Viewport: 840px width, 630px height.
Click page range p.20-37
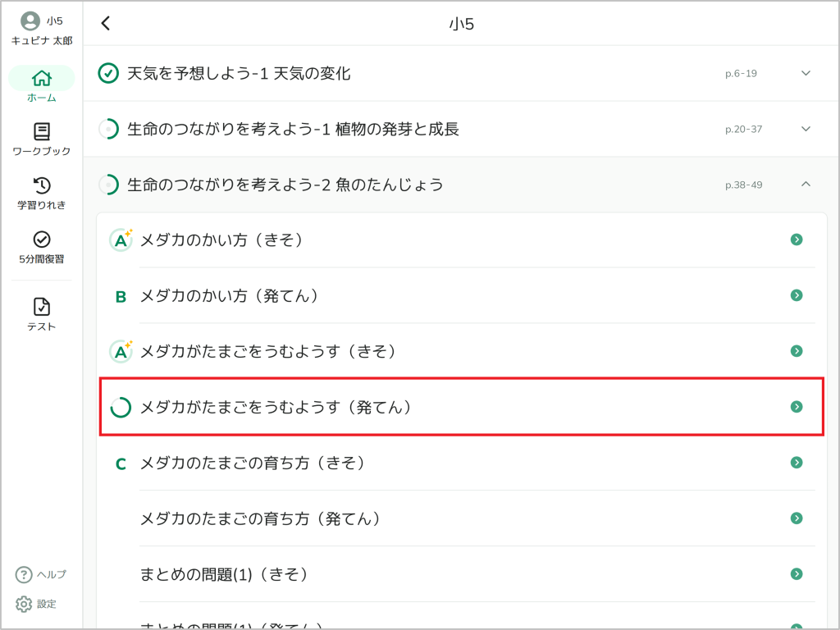(x=743, y=129)
